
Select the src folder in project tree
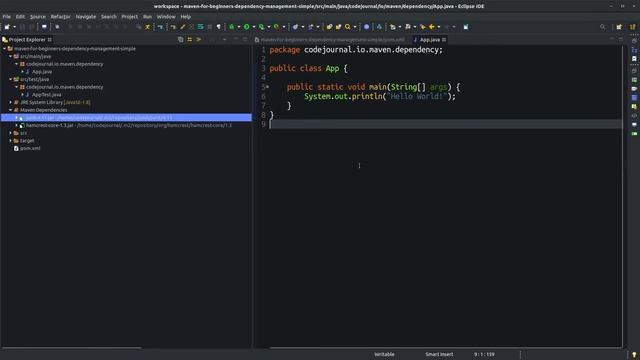tap(23, 133)
